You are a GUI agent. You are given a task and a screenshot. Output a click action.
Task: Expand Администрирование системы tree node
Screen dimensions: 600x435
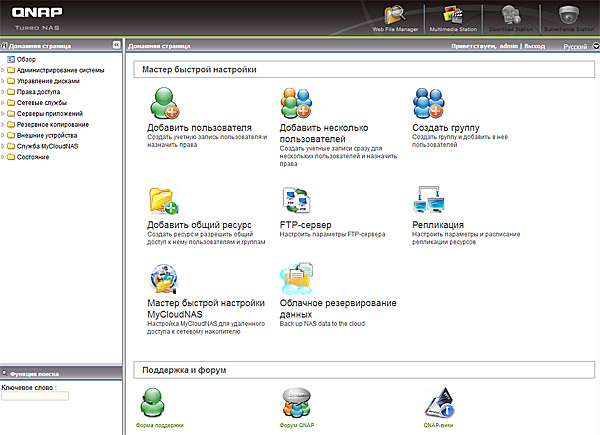coord(3,71)
